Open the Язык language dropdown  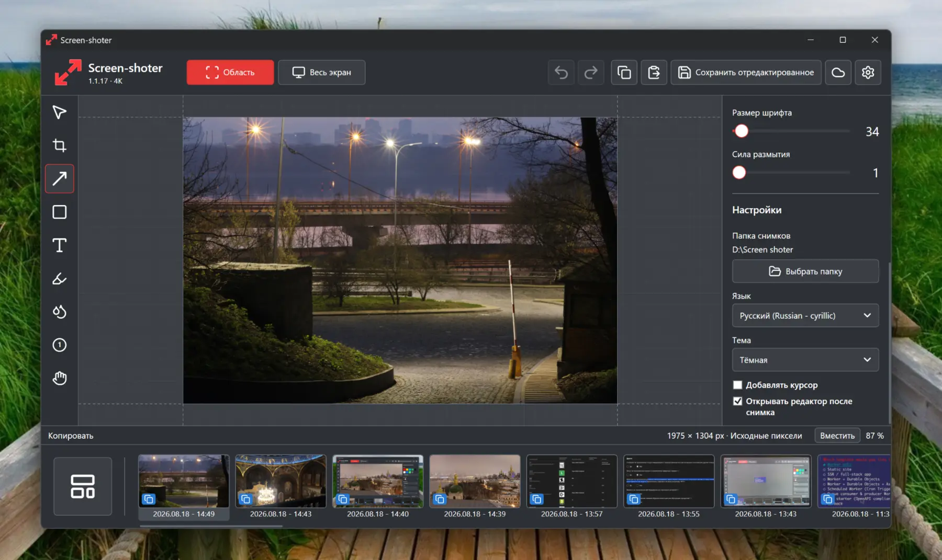point(805,315)
